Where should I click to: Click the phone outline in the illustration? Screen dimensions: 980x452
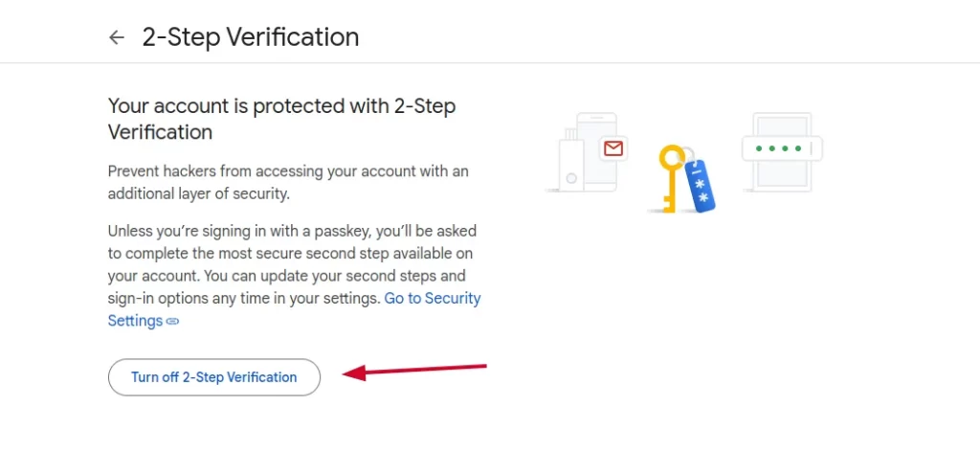pos(596,152)
